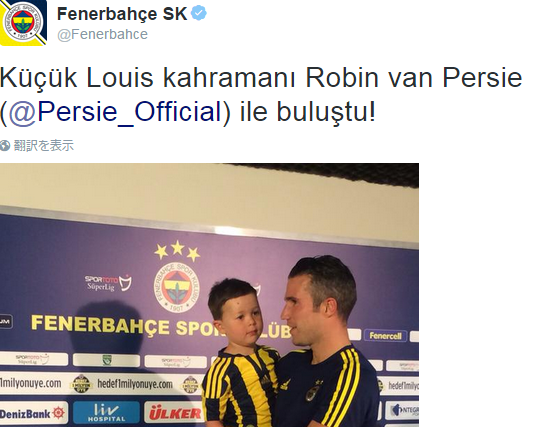Click the child's striped yellow jersey
Image resolution: width=539 pixels, height=427 pixels.
tap(238, 386)
